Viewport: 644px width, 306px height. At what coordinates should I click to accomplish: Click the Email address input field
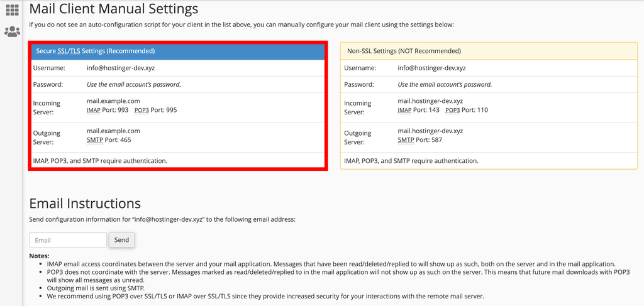(68, 240)
